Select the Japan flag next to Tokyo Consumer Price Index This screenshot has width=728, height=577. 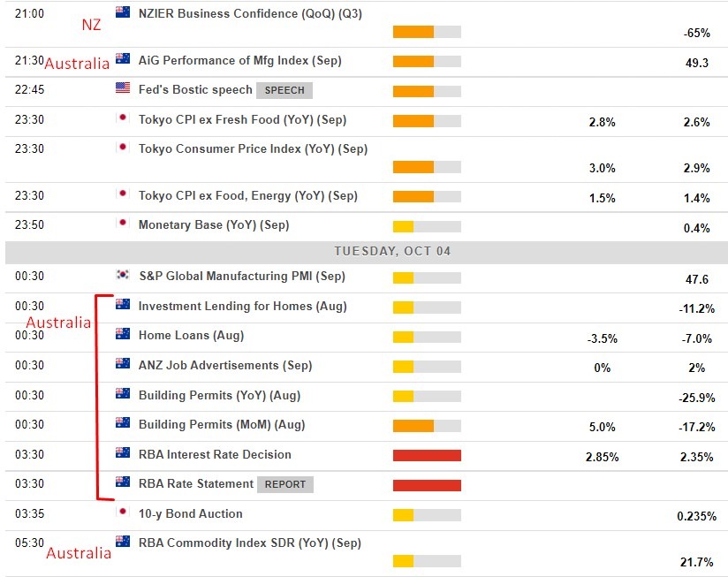122,148
